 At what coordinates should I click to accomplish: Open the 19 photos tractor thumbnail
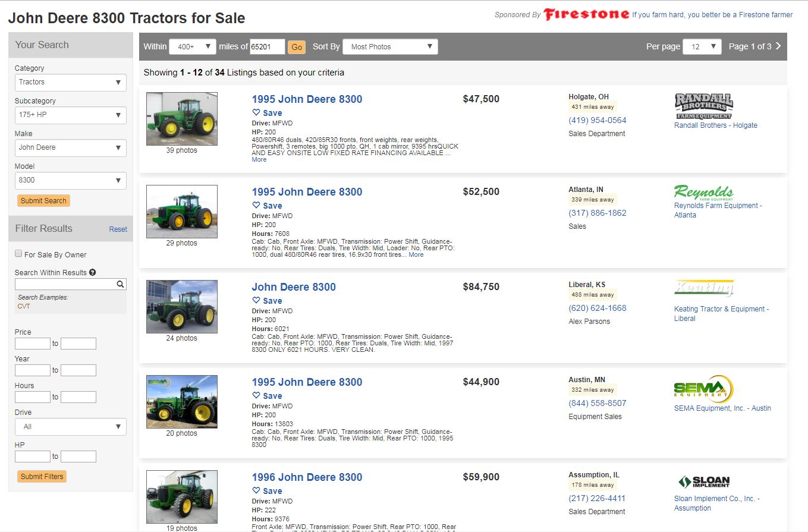tap(182, 497)
